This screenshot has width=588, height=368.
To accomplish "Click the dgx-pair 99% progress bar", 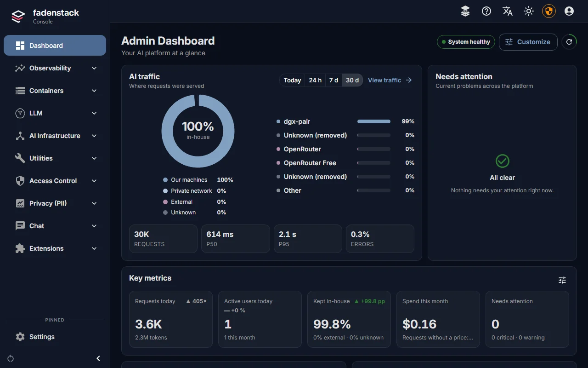I will (x=374, y=121).
